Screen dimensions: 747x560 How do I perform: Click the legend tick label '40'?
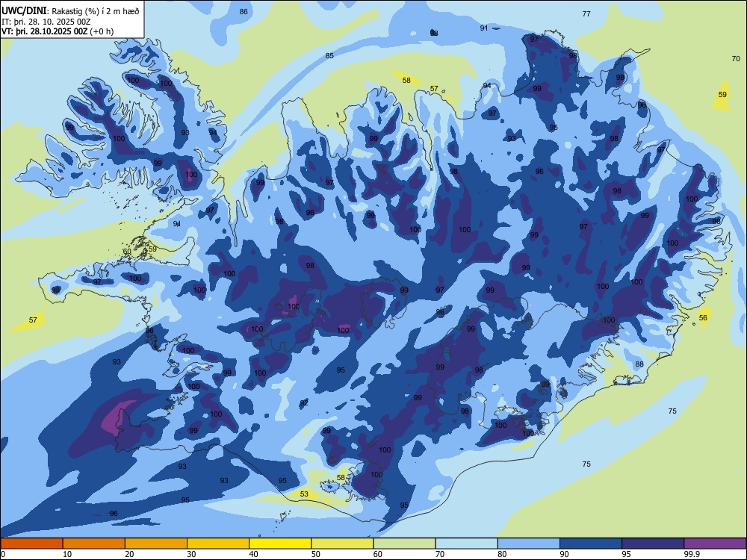253,554
